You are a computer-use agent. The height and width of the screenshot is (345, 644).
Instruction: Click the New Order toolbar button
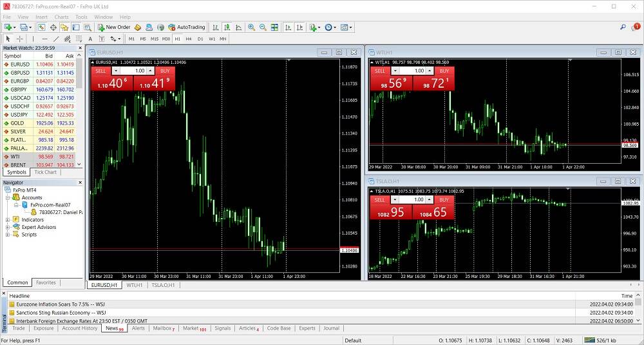click(x=114, y=27)
